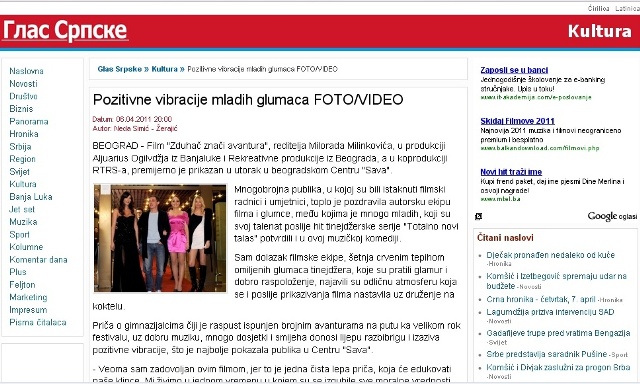Viewport: 640px width, 384px height.
Task: Open Naslovna in the sidebar
Action: [x=26, y=71]
